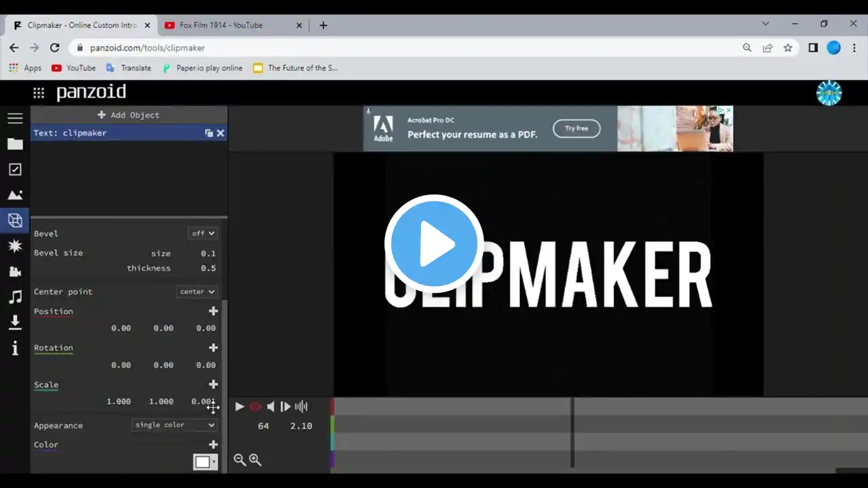Open the Panzoid apps grid icon
868x488 pixels.
[x=39, y=93]
